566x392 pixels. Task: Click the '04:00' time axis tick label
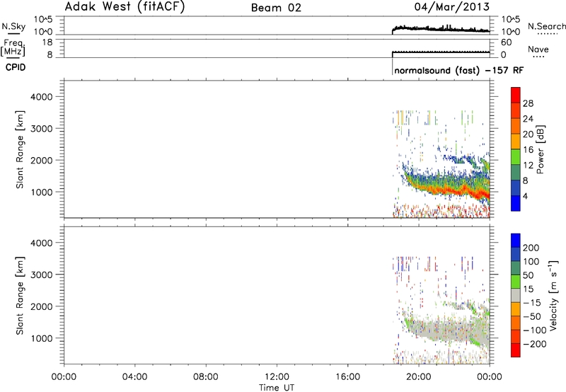pos(134,377)
